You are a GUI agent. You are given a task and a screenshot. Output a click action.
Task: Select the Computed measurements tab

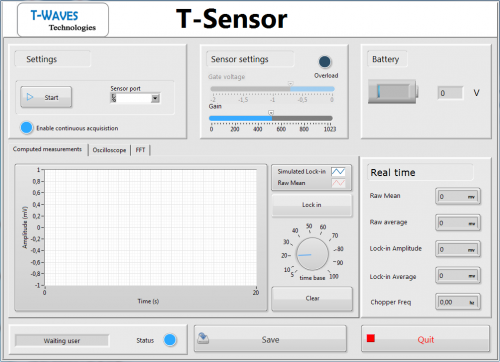click(47, 149)
